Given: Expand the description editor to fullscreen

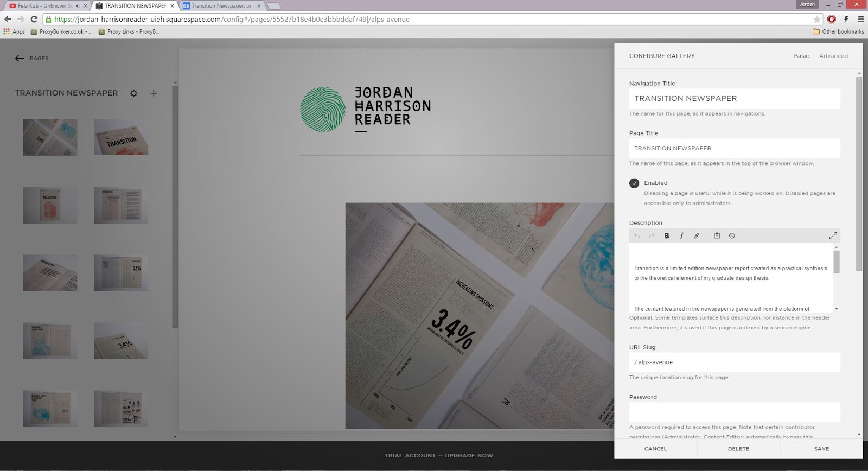Looking at the screenshot, I should pos(833,235).
